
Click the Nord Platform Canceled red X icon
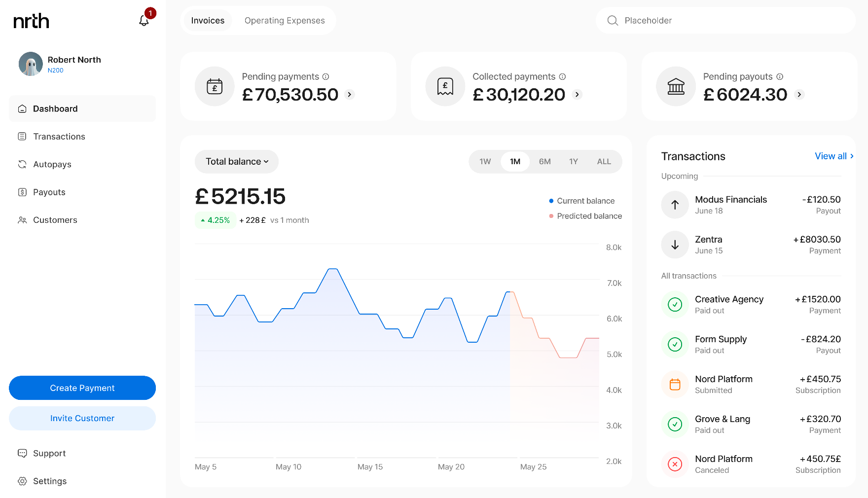point(675,464)
